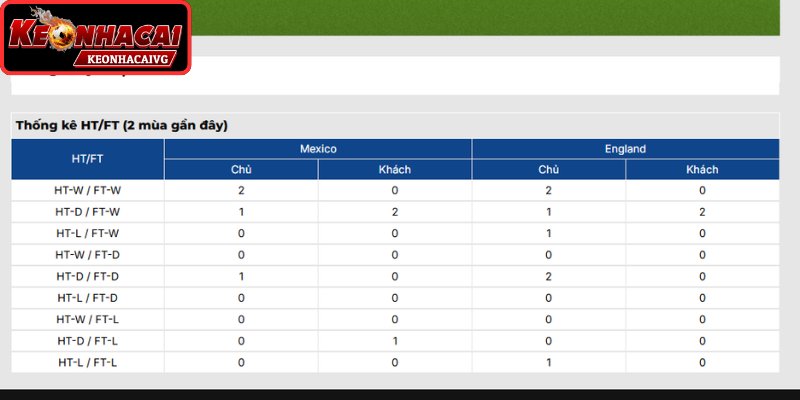Click the England column header
800x400 pixels.
coord(626,149)
